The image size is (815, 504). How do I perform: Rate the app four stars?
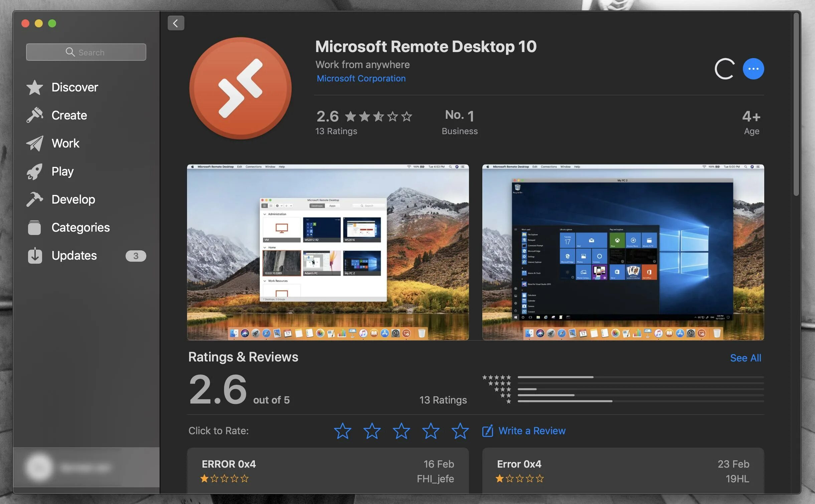click(431, 431)
